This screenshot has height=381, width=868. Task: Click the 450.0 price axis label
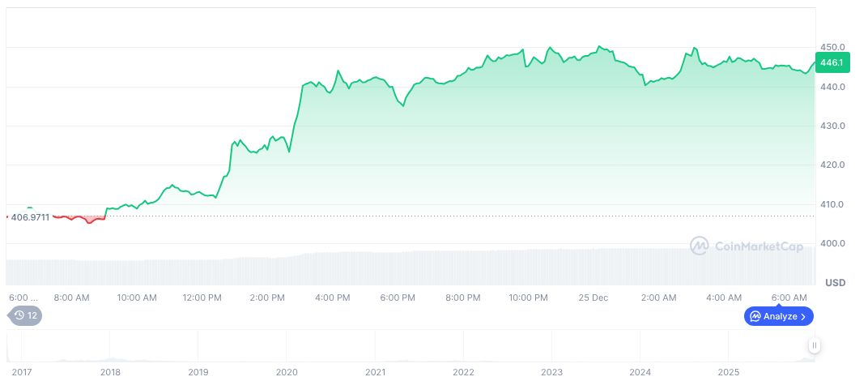coord(832,47)
